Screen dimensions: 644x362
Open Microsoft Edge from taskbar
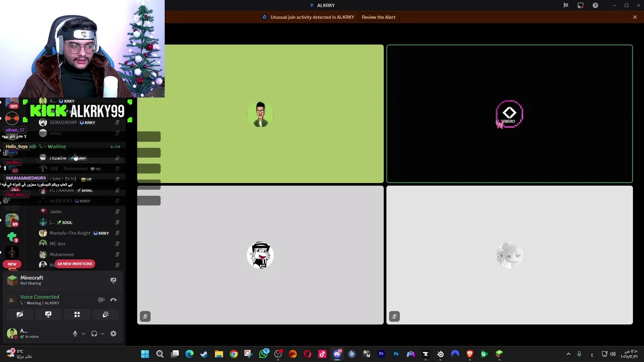coord(189,354)
